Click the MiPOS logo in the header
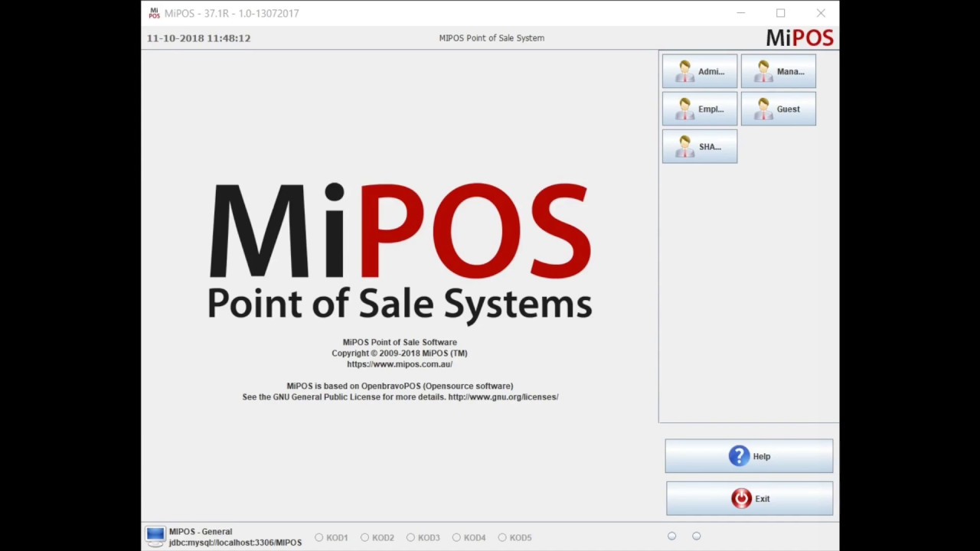Screen dimensions: 980x551 [x=799, y=37]
